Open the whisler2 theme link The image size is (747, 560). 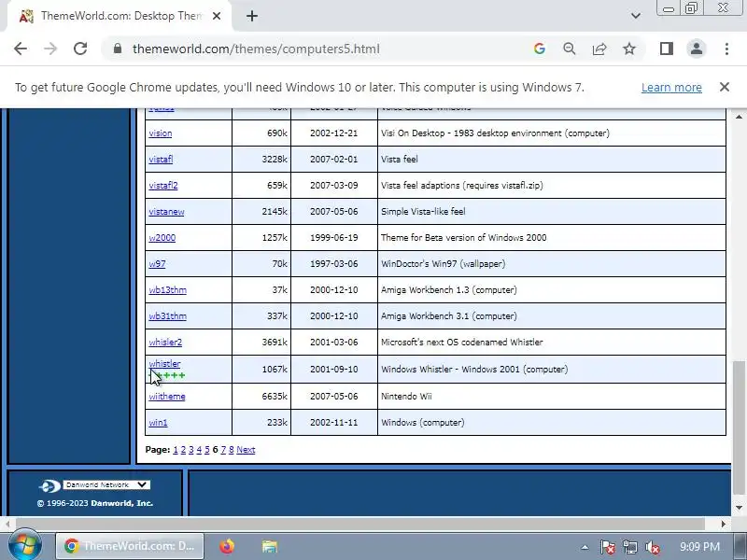tap(165, 343)
